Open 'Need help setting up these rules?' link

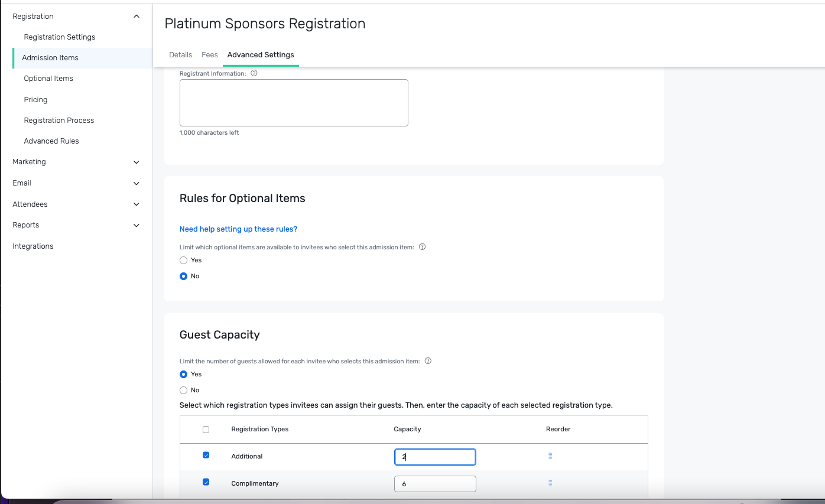(x=238, y=229)
